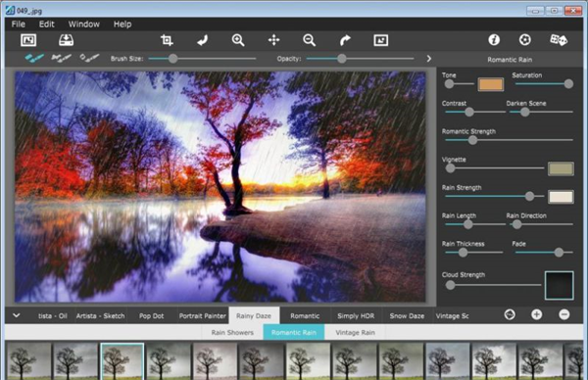Open the Window menu
588x380 pixels.
click(84, 24)
